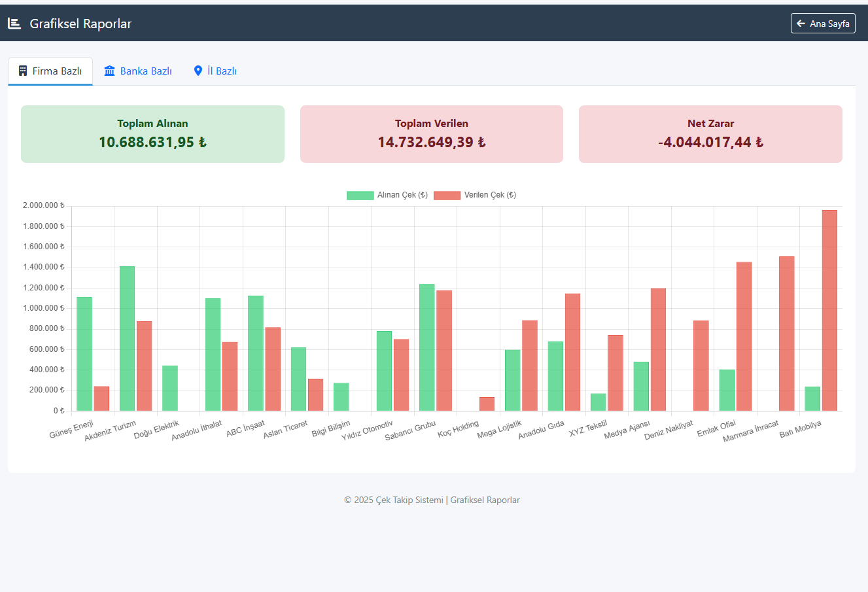Toggle the red Verilen Çek legend swatch
Screen dimensions: 868x592
tap(447, 195)
